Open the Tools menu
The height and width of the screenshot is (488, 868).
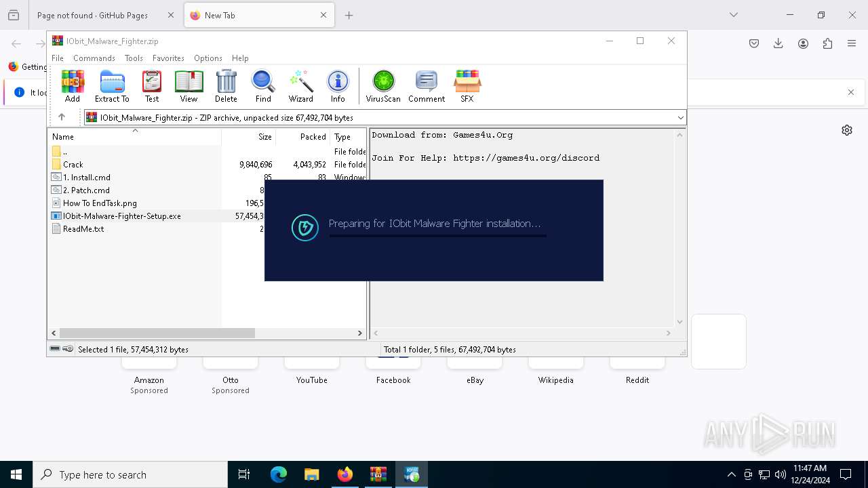tap(134, 58)
